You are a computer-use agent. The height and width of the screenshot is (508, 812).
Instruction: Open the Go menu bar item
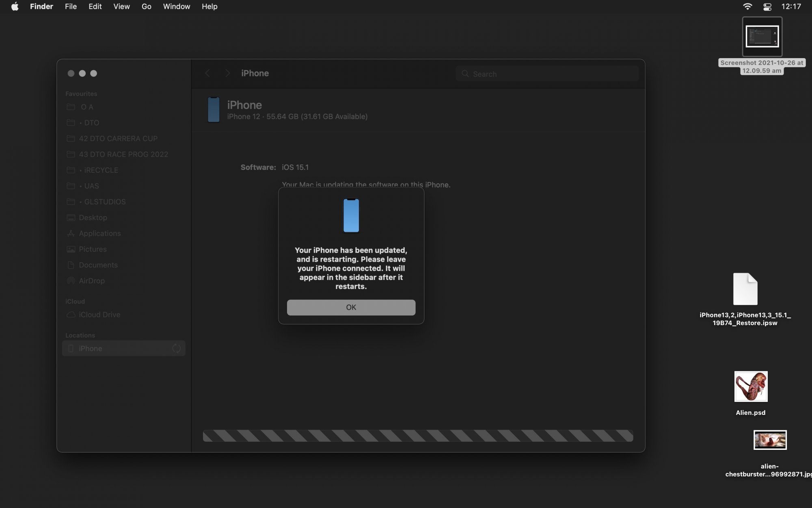point(146,7)
